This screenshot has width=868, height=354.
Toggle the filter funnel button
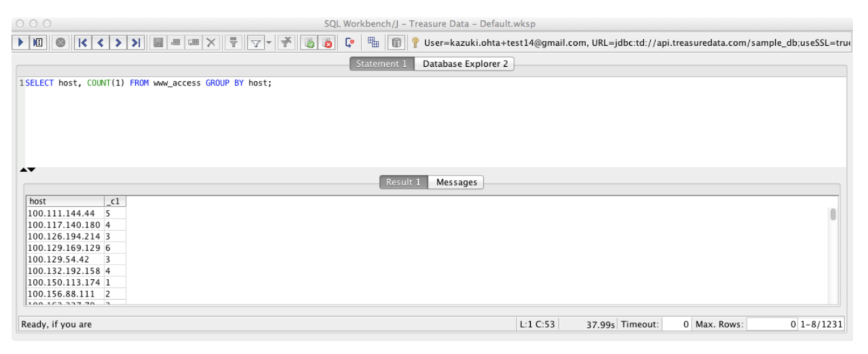click(x=256, y=42)
